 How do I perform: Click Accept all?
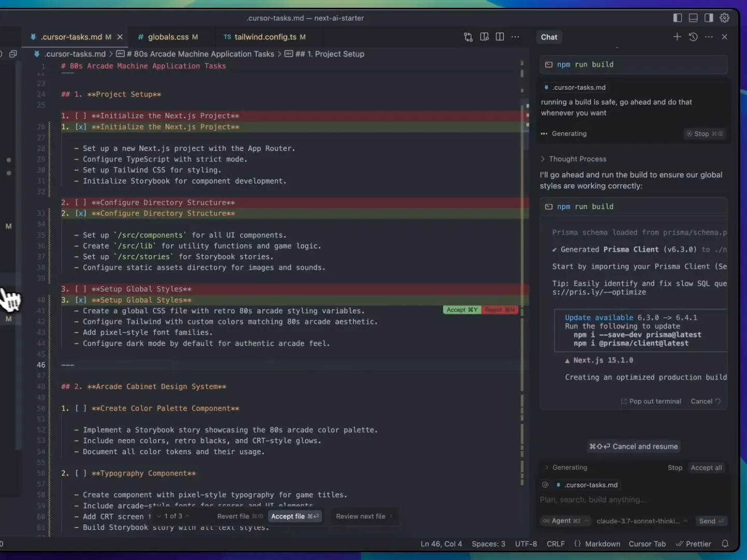click(x=706, y=468)
